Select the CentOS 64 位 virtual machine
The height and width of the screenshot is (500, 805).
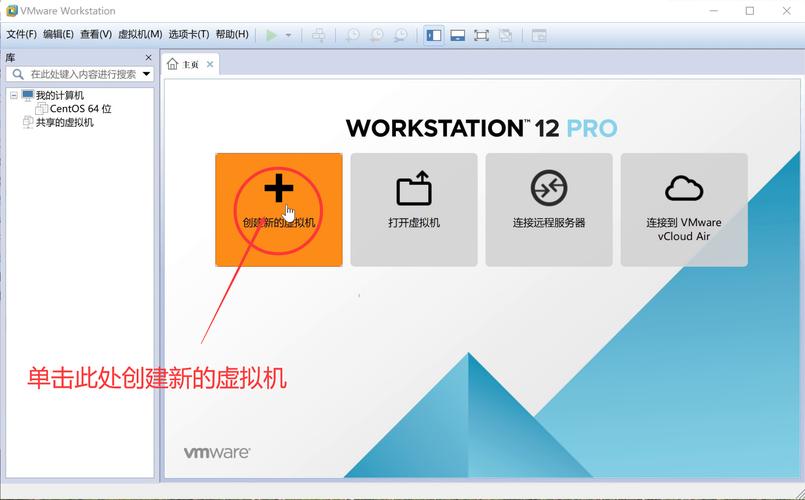[x=81, y=109]
